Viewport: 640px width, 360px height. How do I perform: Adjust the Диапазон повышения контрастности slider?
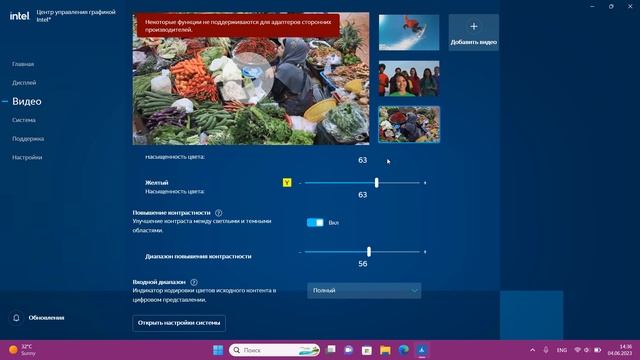369,252
